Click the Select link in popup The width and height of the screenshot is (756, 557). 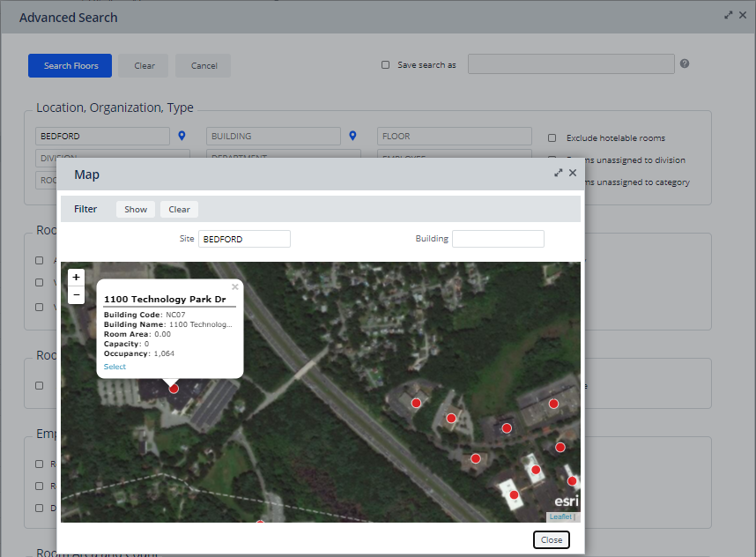tap(115, 367)
